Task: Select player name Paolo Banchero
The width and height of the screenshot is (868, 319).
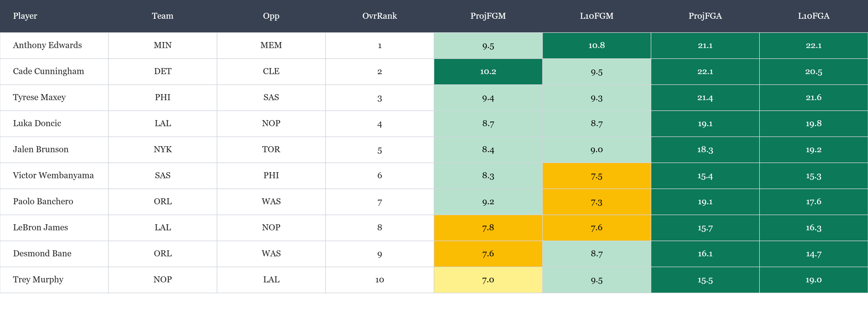Action: pyautogui.click(x=43, y=201)
